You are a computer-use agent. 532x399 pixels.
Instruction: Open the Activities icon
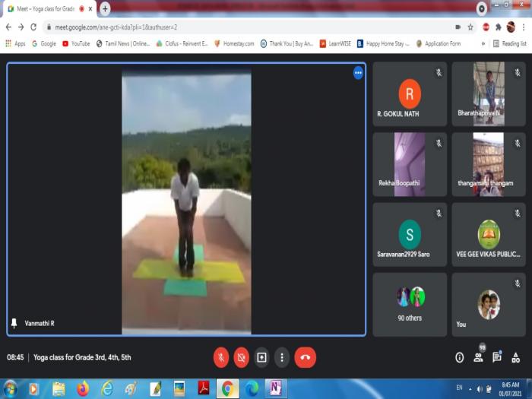(516, 358)
